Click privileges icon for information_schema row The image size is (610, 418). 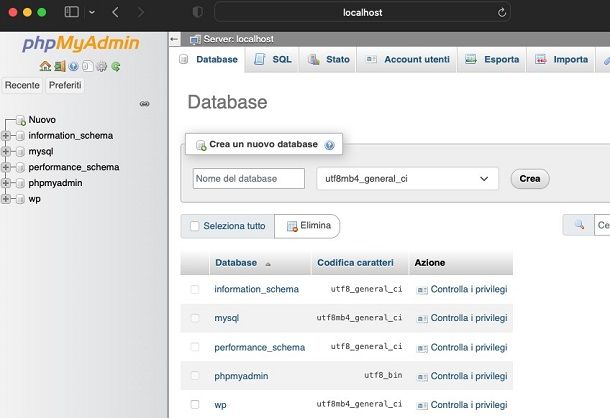[x=422, y=290]
